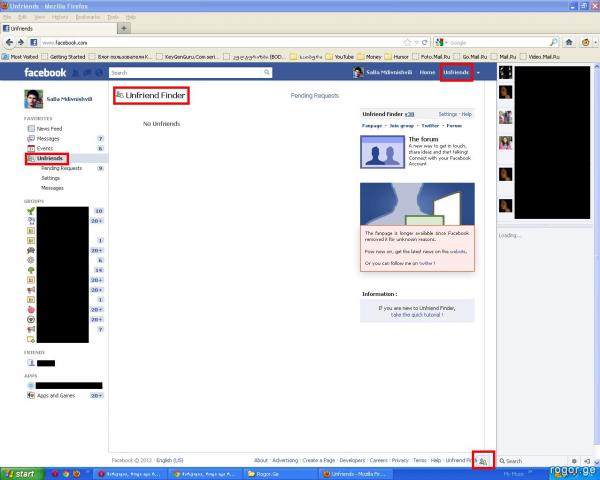Click Twitter link in Unfriend Finder box
Image resolution: width=600 pixels, height=480 pixels.
[430, 126]
